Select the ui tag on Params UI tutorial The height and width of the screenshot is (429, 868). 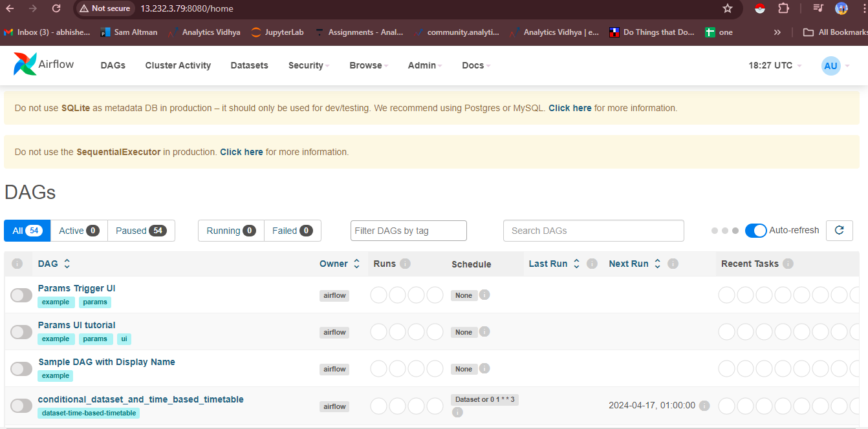pyautogui.click(x=124, y=339)
